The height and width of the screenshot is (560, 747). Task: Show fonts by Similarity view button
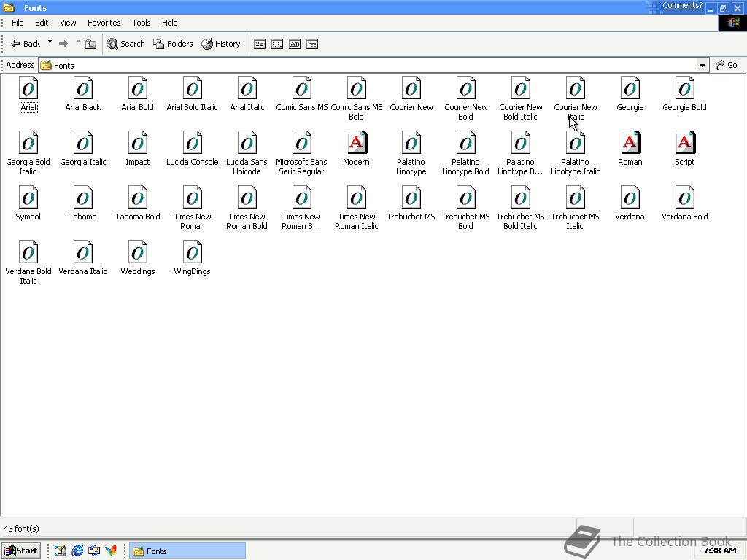click(295, 44)
